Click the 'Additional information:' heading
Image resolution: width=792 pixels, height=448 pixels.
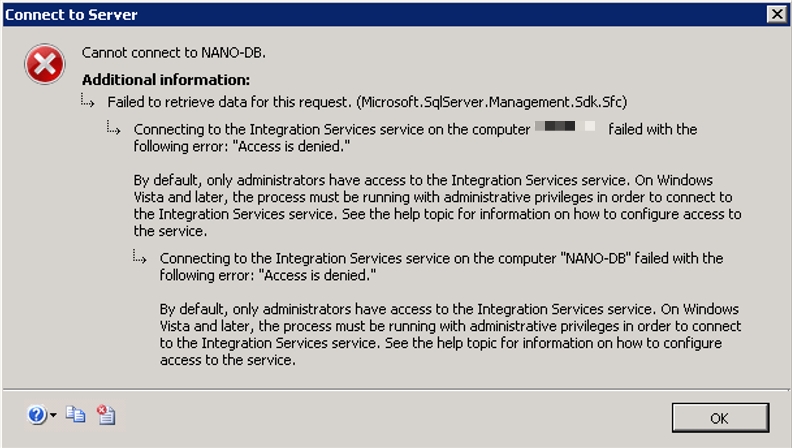pyautogui.click(x=166, y=80)
